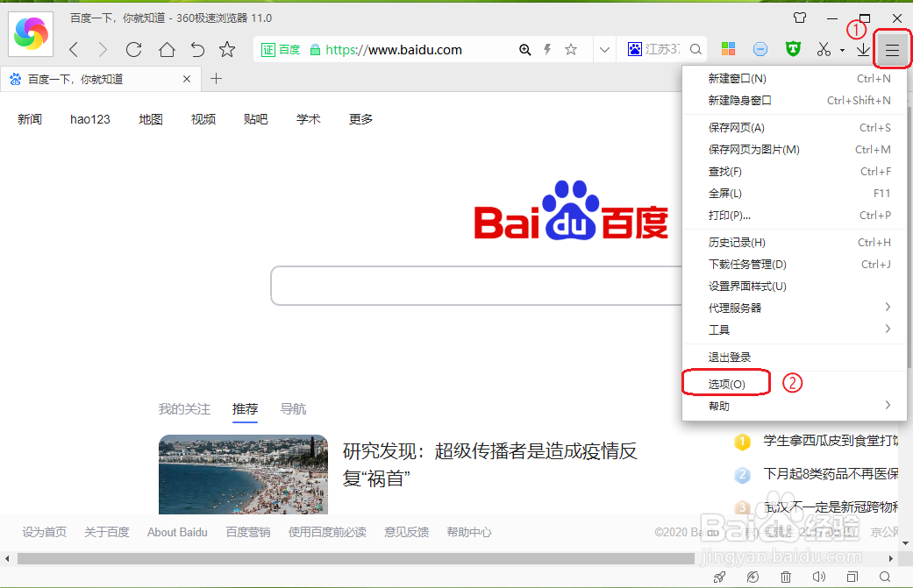This screenshot has width=913, height=588.
Task: Open the 更多 link
Action: [360, 119]
